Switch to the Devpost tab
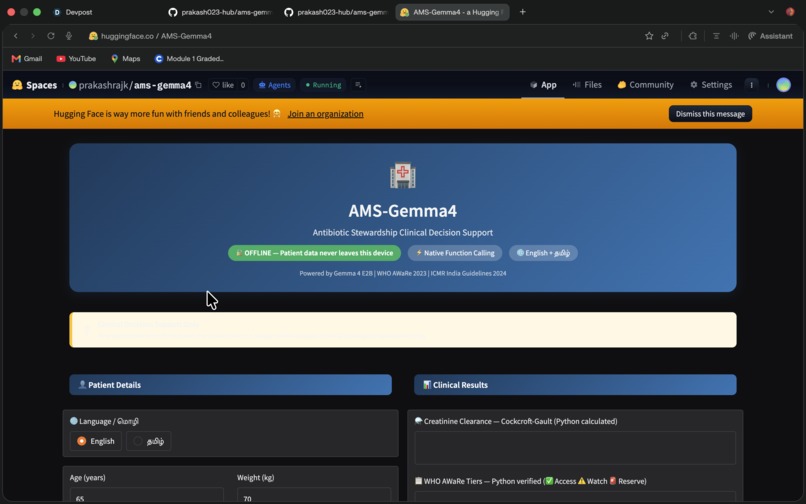The width and height of the screenshot is (806, 504). click(x=74, y=12)
